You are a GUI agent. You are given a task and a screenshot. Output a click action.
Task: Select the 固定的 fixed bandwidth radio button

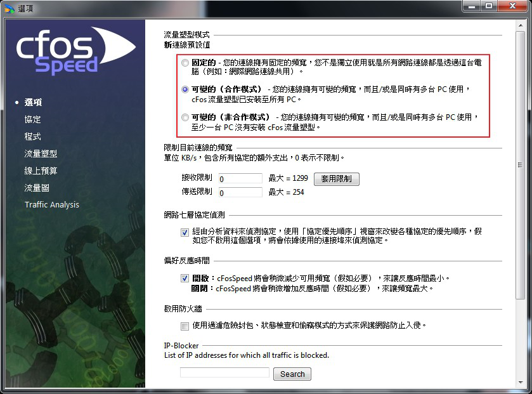[185, 63]
